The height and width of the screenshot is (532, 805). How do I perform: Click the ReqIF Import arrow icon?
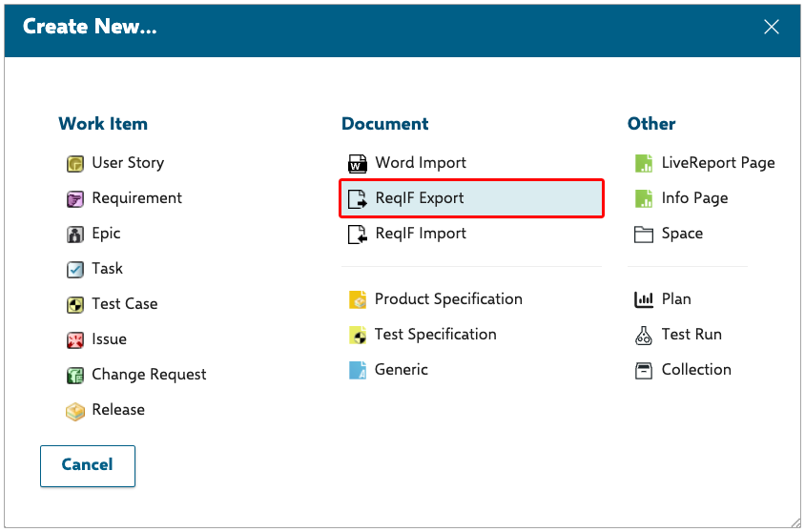[x=358, y=235]
